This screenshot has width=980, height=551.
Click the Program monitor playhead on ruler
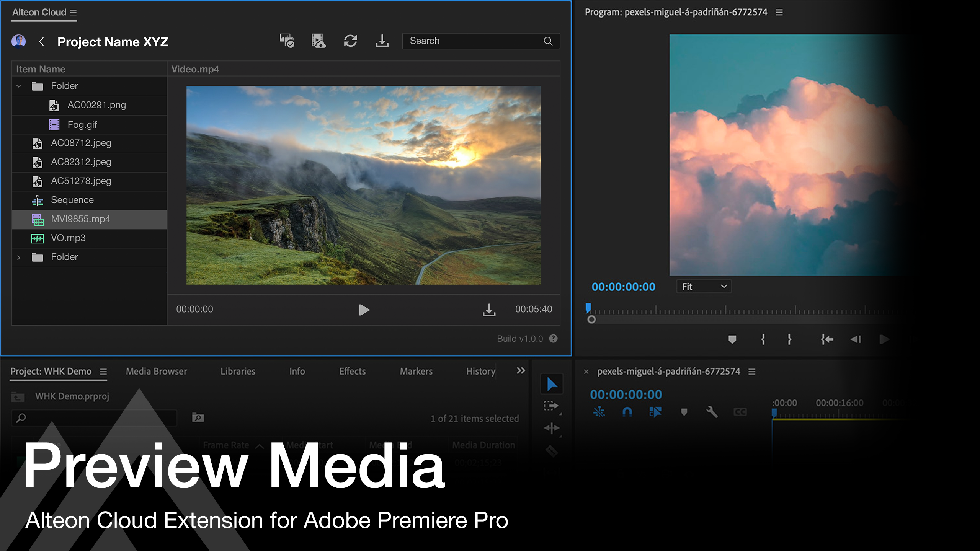[588, 308]
